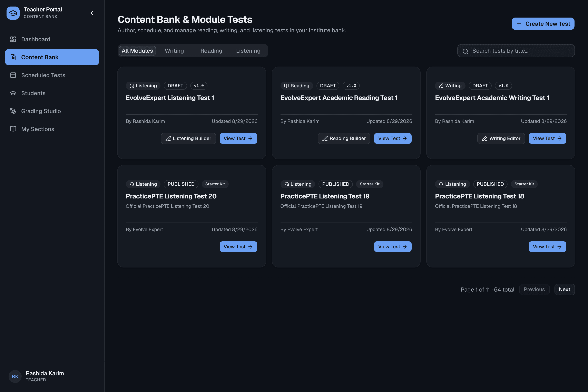Navigate to My Sections
The height and width of the screenshot is (392, 588).
coord(52,129)
